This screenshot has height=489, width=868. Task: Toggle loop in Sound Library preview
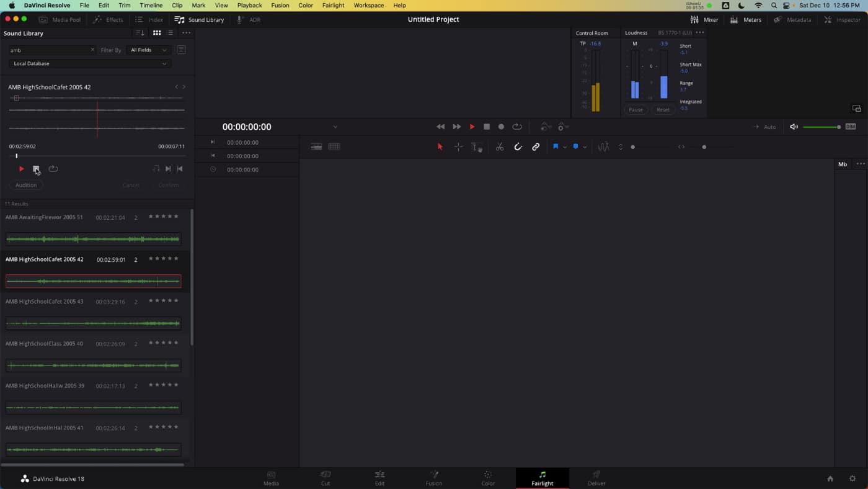pos(53,169)
